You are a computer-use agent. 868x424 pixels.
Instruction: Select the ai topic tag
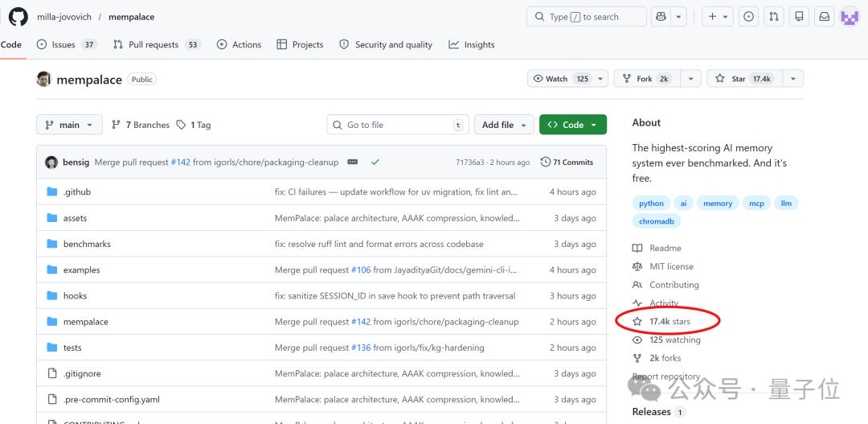coord(684,204)
